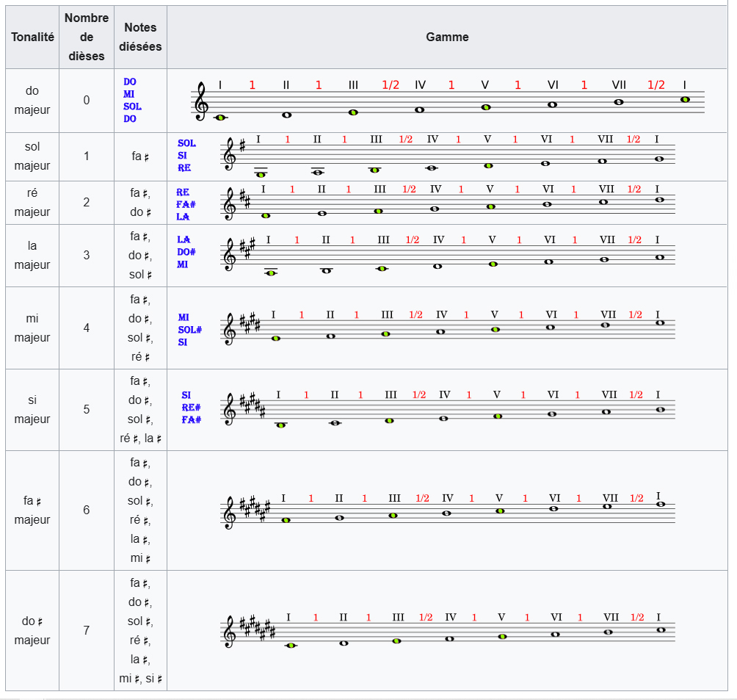Image resolution: width=737 pixels, height=700 pixels.
Task: Click the number 5 in the si majeur row
Action: point(86,410)
